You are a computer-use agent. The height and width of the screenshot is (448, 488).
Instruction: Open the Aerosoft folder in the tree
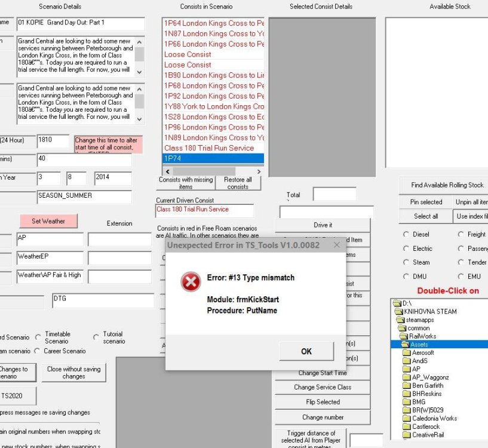pyautogui.click(x=423, y=353)
